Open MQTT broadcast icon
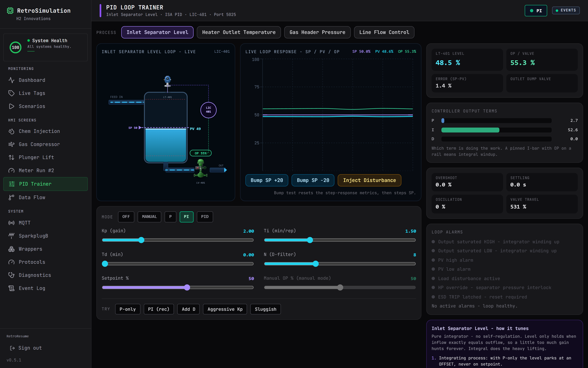Screen dimensions: 588x368 11,223
